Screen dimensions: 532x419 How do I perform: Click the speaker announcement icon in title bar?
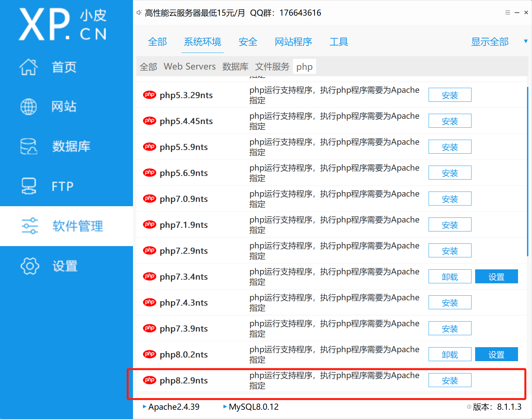[x=139, y=13]
